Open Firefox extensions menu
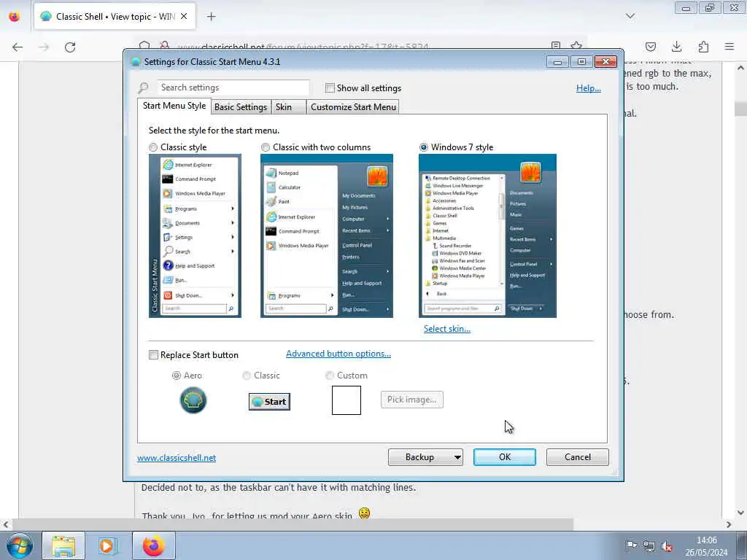The image size is (747, 560). click(703, 47)
